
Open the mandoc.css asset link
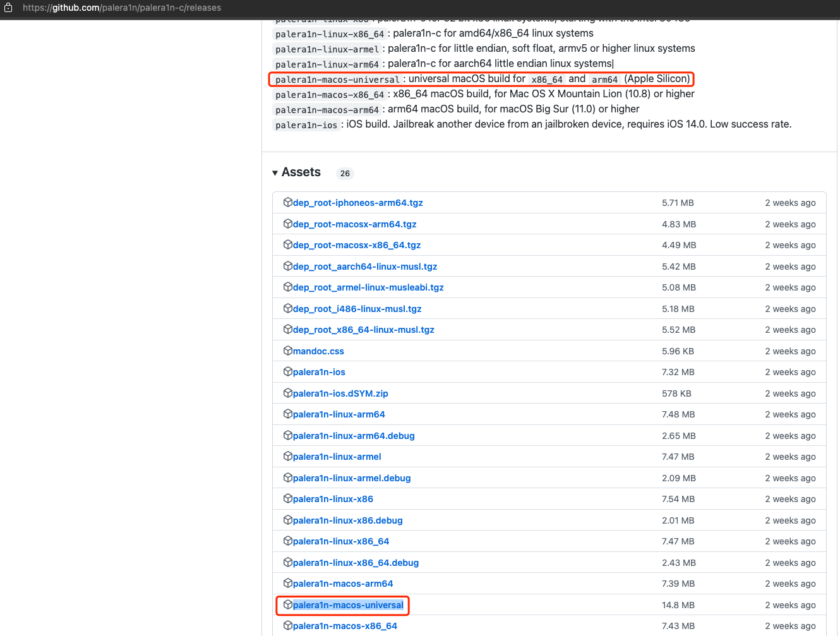(x=318, y=351)
